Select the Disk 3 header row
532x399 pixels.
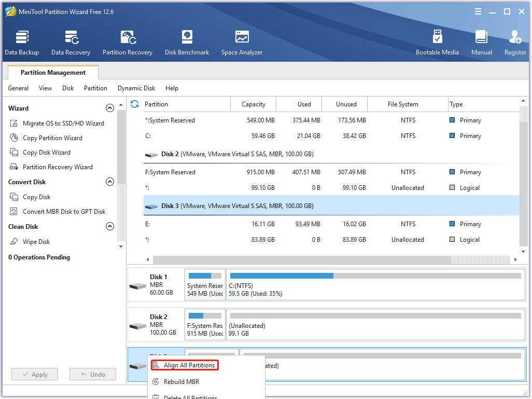(331, 205)
